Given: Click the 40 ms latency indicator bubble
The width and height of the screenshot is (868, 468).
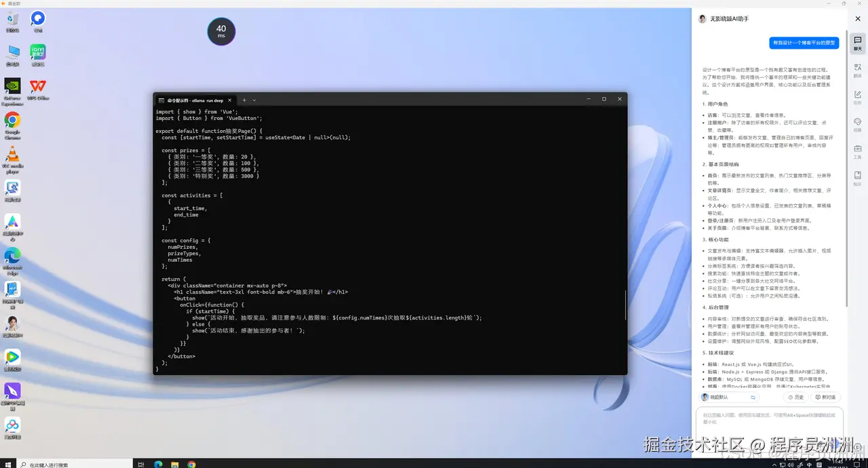Looking at the screenshot, I should pyautogui.click(x=221, y=32).
